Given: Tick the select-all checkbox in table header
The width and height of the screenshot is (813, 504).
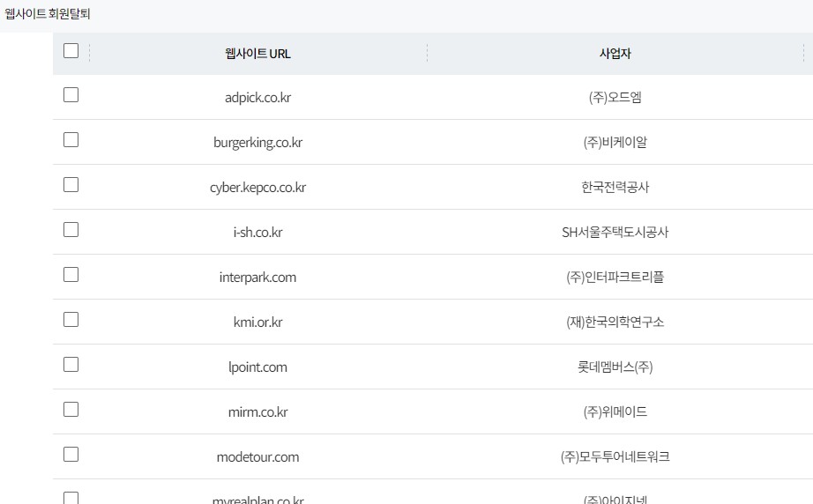Looking at the screenshot, I should 71,51.
